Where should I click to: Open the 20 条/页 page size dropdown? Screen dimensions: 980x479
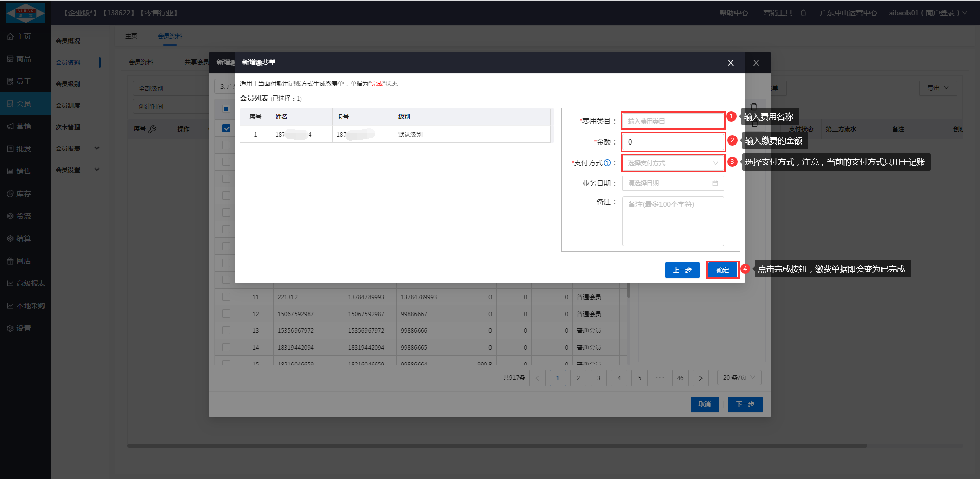[x=739, y=378]
